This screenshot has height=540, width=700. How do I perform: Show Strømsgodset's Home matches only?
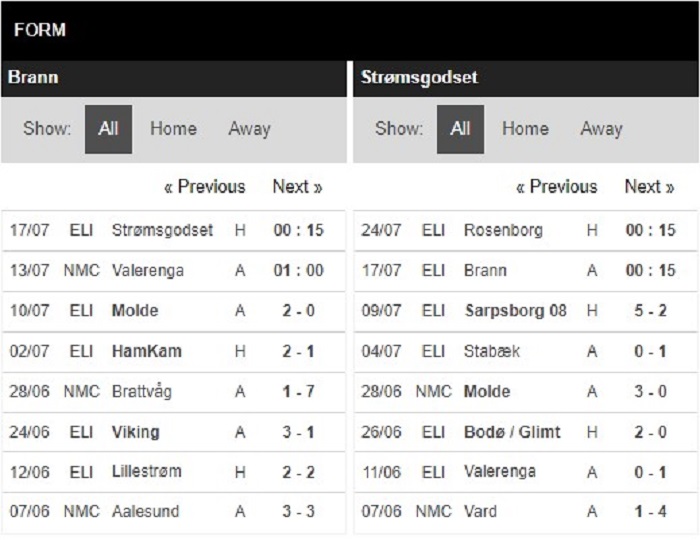pos(525,129)
